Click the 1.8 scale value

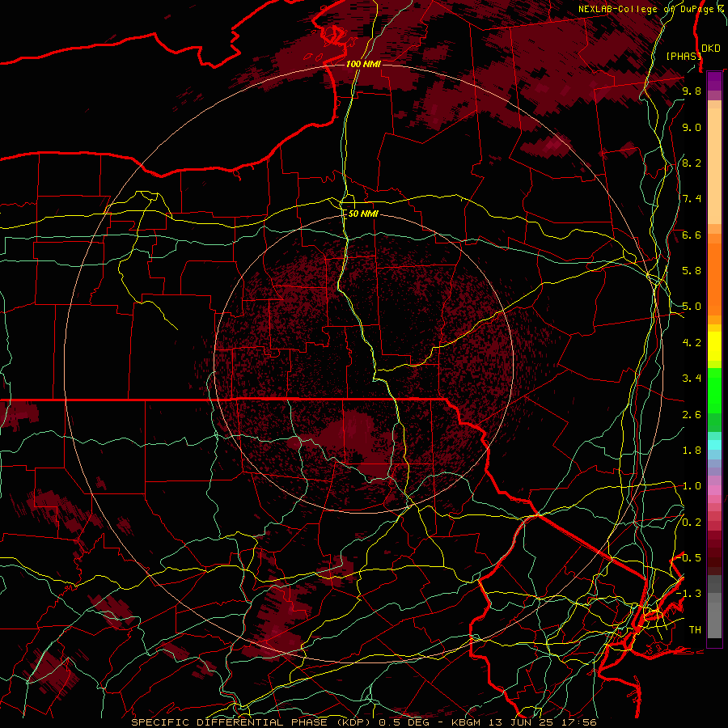point(692,451)
